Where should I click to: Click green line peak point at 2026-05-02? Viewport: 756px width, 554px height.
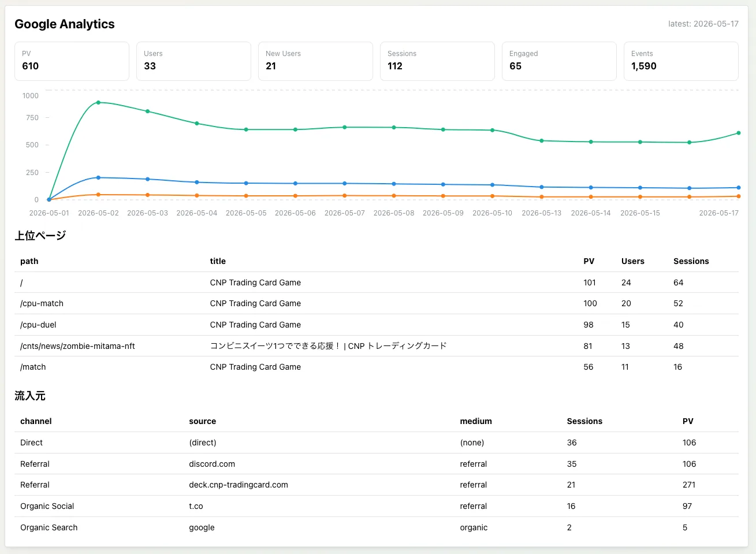pos(98,102)
